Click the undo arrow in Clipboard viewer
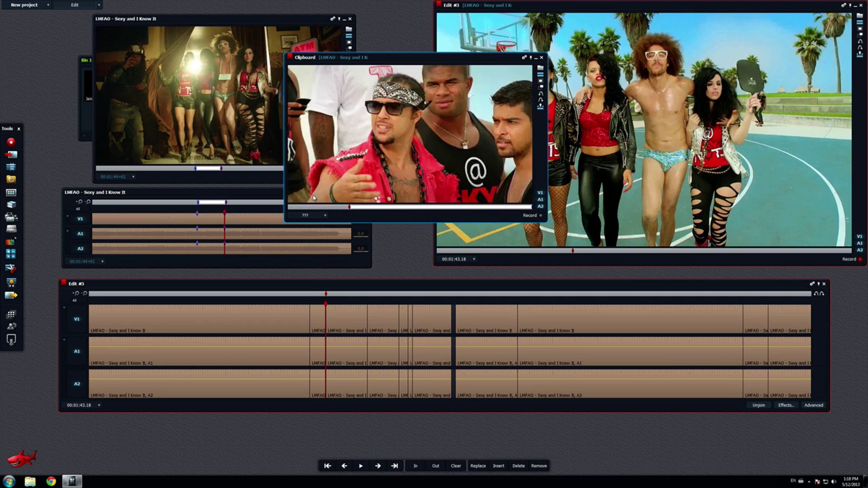868x488 pixels. coord(540,94)
